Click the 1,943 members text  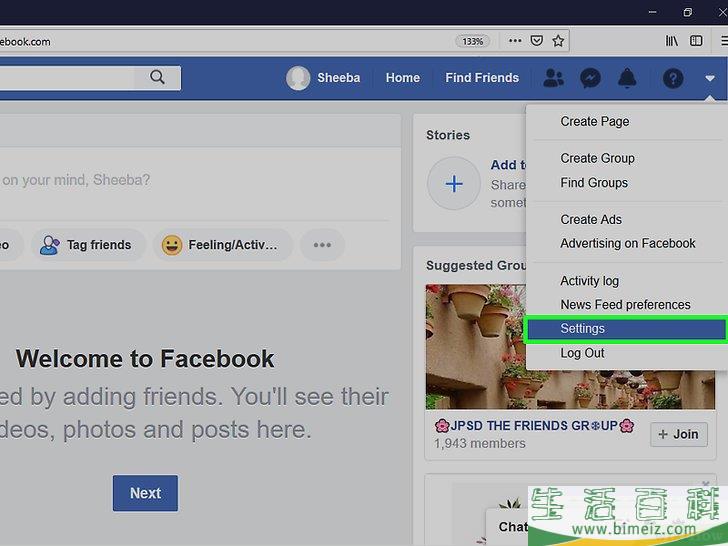(x=480, y=444)
